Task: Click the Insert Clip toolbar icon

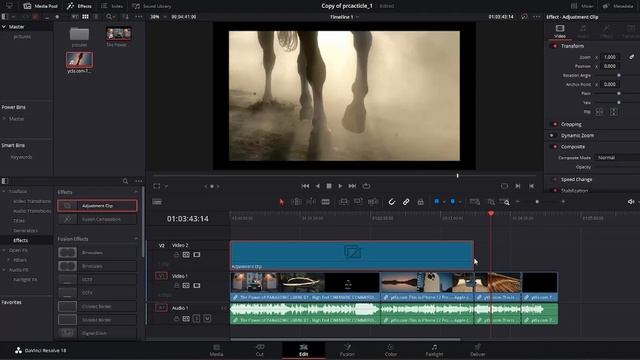Action: [x=344, y=202]
